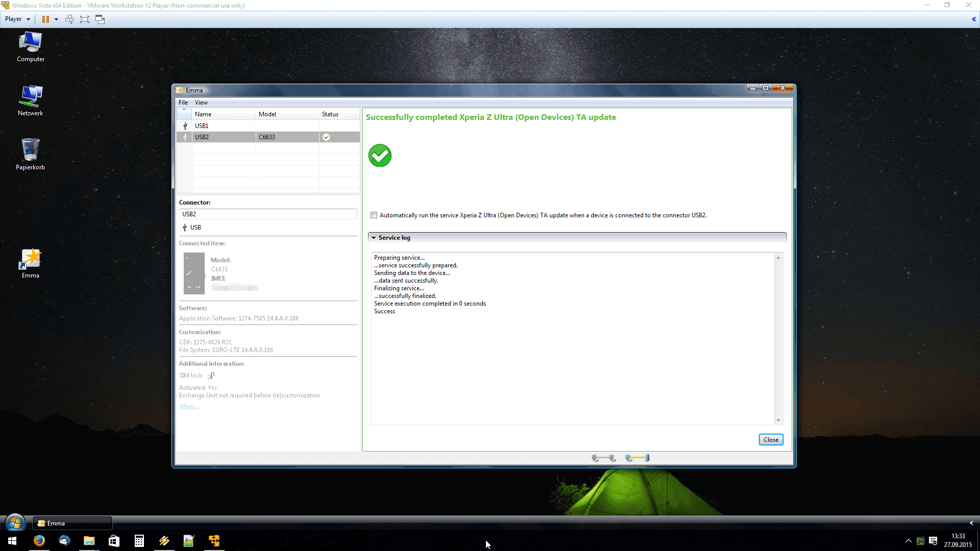Click the service log scrollbar down arrow
The image size is (980, 551).
(778, 420)
